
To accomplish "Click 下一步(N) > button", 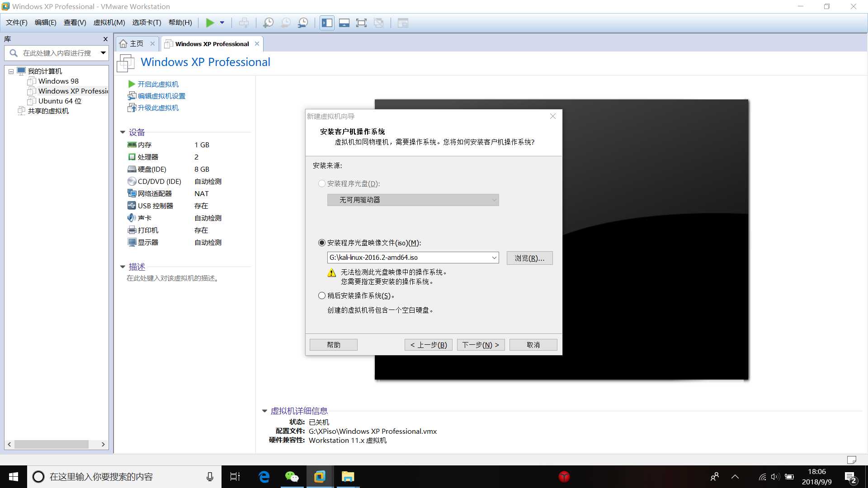I will [480, 345].
